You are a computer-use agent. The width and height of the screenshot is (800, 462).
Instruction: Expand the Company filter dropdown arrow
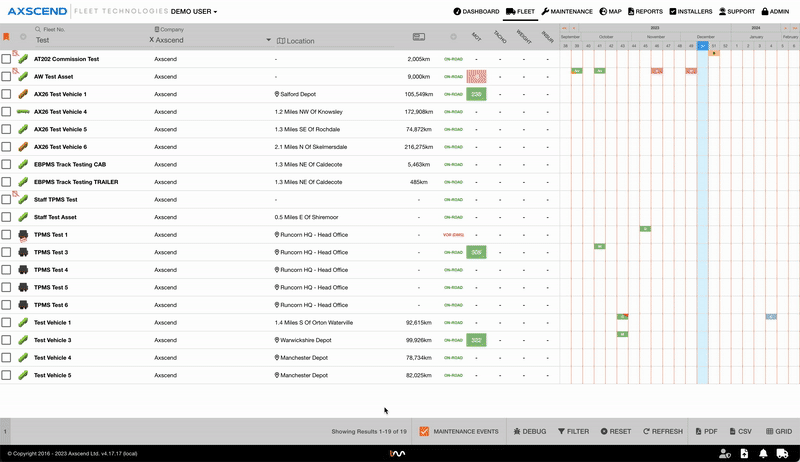(x=268, y=40)
